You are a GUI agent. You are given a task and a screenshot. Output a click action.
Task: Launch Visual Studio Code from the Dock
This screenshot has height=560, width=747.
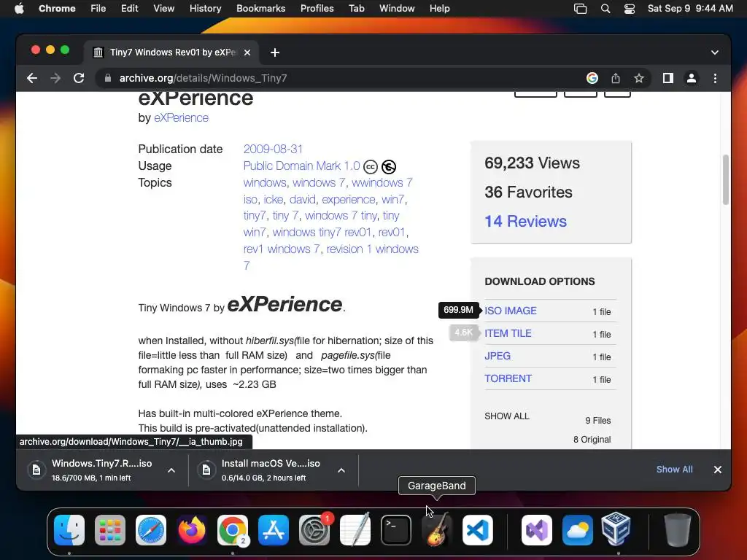pyautogui.click(x=477, y=530)
